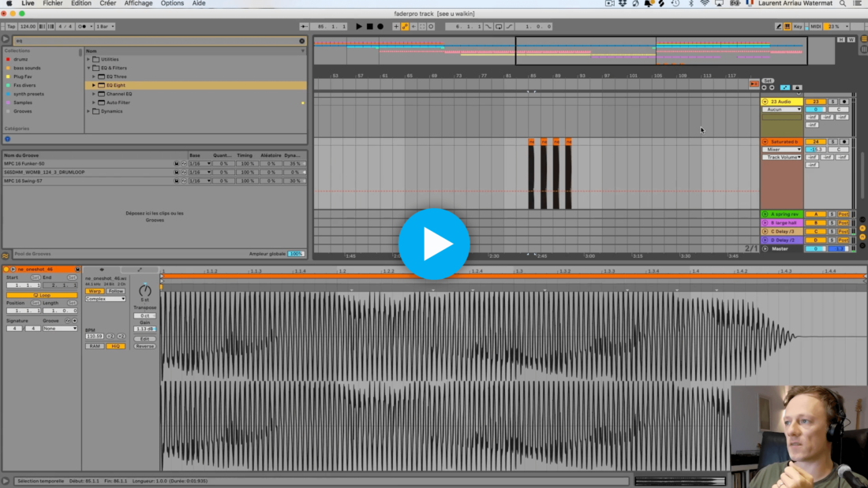
Task: Expand the Dynamics folder
Action: [88, 111]
